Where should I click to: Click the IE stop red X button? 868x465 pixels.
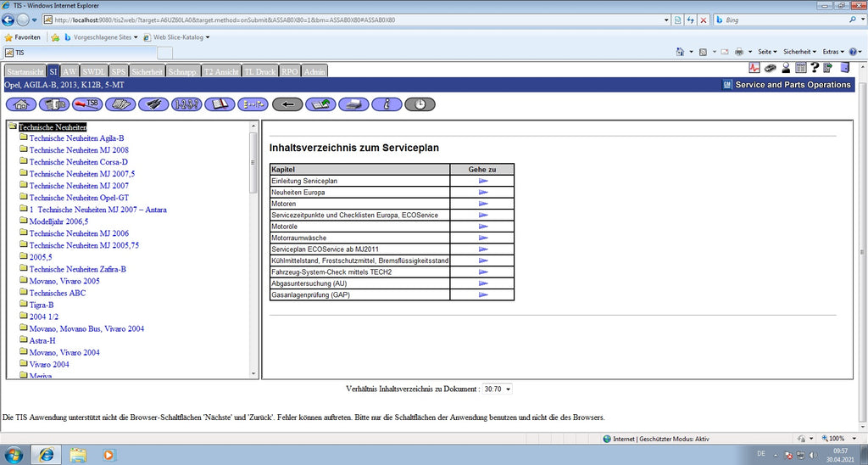click(704, 20)
